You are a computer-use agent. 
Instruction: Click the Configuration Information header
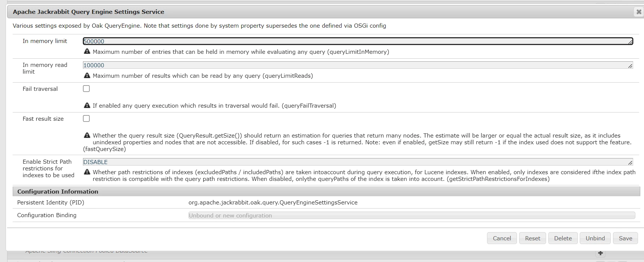326,191
